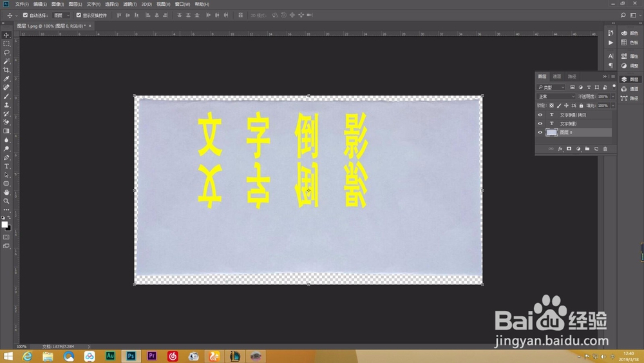Collapse the Layers panel double arrows
The height and width of the screenshot is (363, 644).
pos(605,77)
